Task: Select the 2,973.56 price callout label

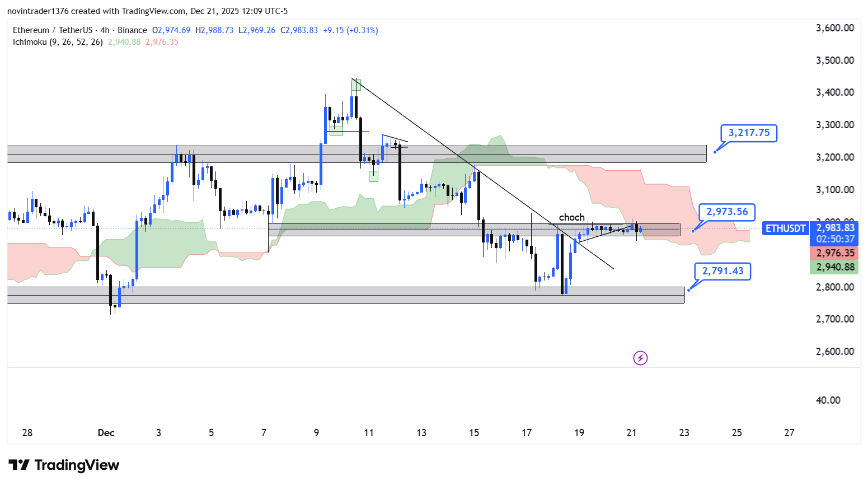Action: 726,212
